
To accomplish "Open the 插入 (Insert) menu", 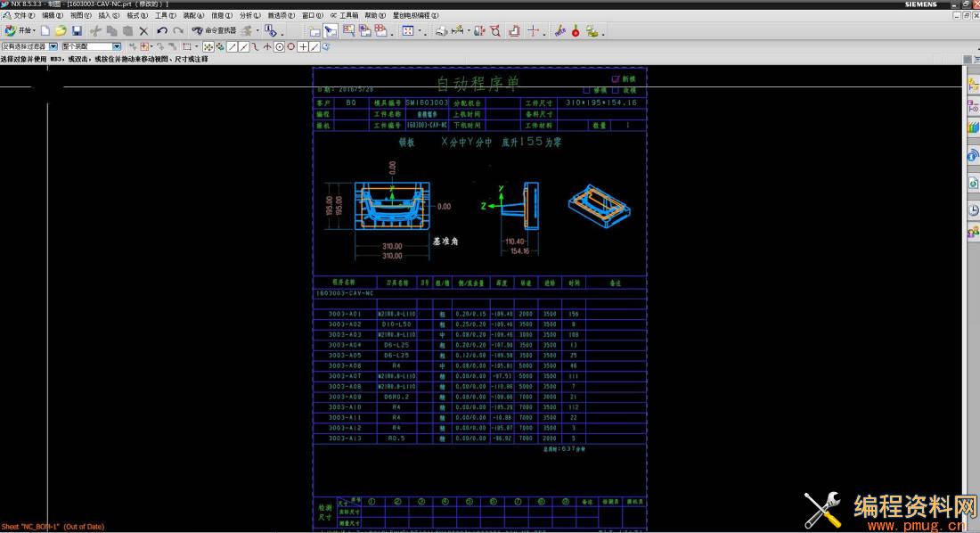I will point(108,15).
